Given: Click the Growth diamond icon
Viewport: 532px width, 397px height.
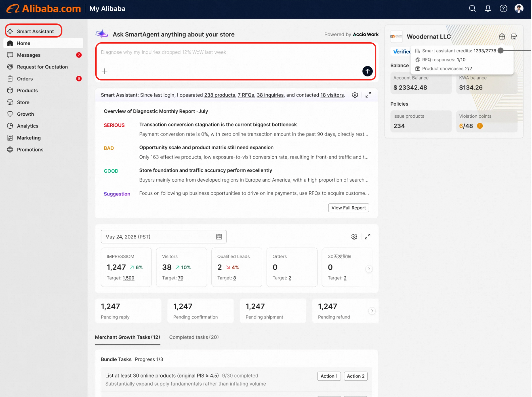Looking at the screenshot, I should pyautogui.click(x=10, y=114).
